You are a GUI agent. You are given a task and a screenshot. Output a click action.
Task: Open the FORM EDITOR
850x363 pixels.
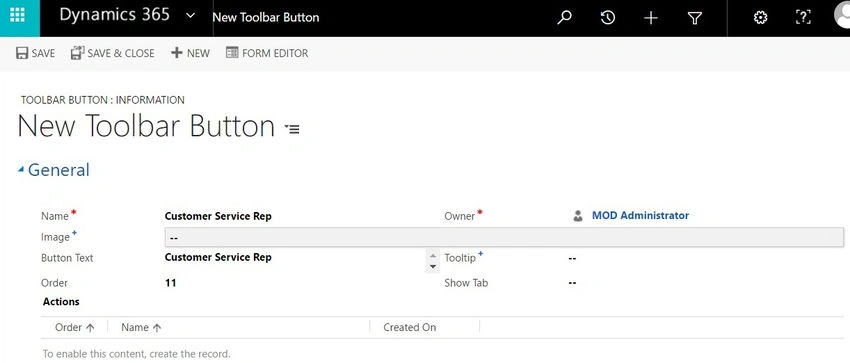267,53
